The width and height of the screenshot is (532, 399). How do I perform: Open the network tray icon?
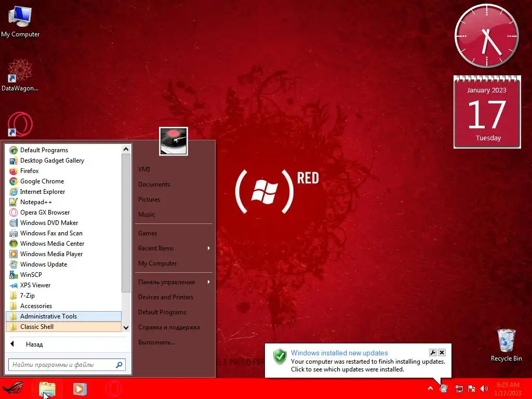click(459, 389)
